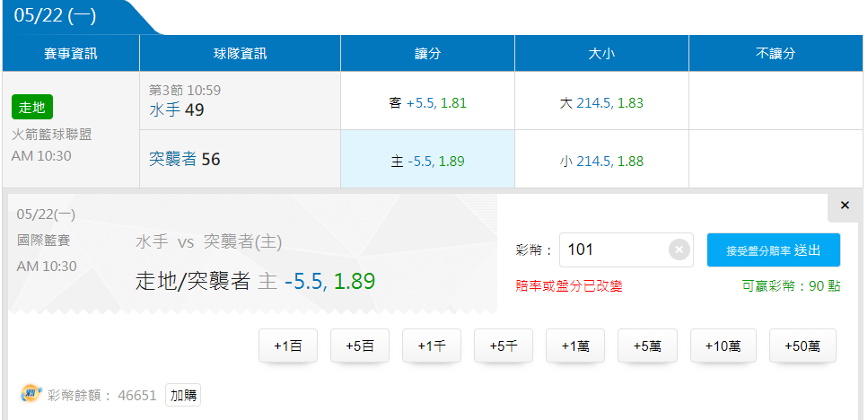Image resolution: width=868 pixels, height=420 pixels.
Task: Select the under bet 小 214.5, 1.88
Action: pos(601,161)
